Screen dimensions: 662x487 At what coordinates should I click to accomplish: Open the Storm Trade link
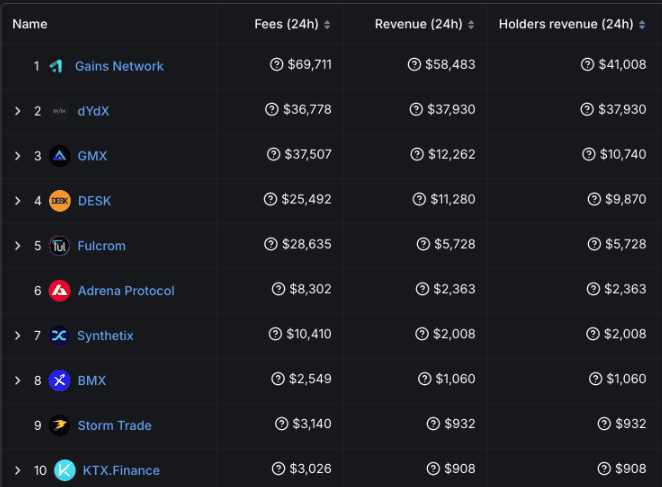(114, 425)
